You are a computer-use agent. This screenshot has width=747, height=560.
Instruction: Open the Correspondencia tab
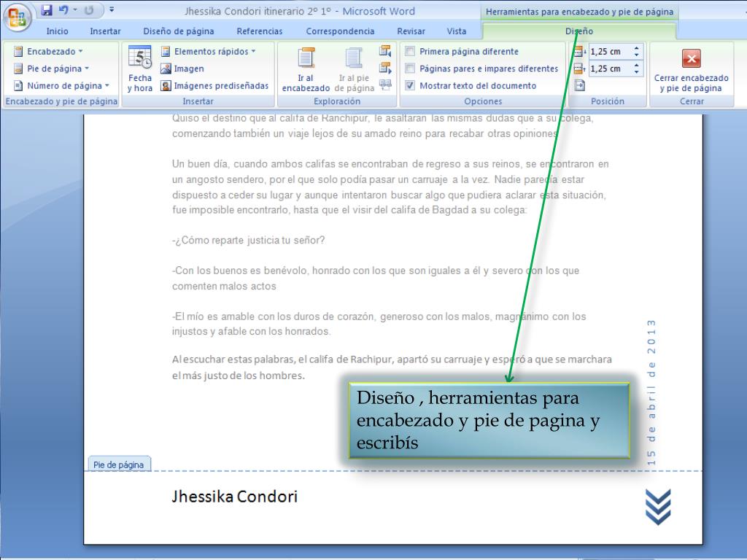point(340,31)
